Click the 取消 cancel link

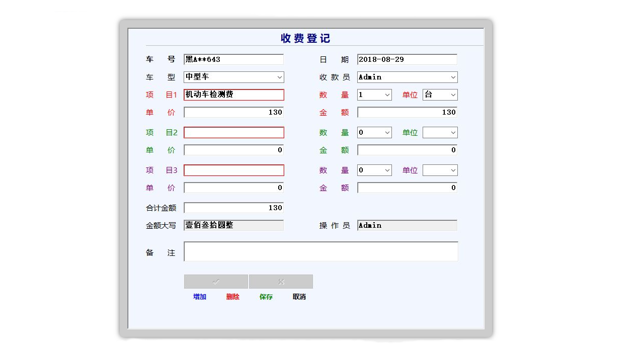(298, 297)
